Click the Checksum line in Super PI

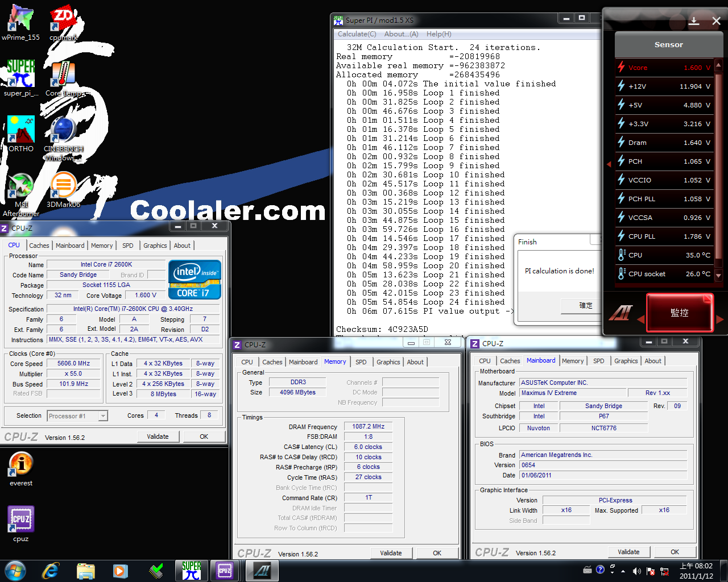(x=382, y=329)
